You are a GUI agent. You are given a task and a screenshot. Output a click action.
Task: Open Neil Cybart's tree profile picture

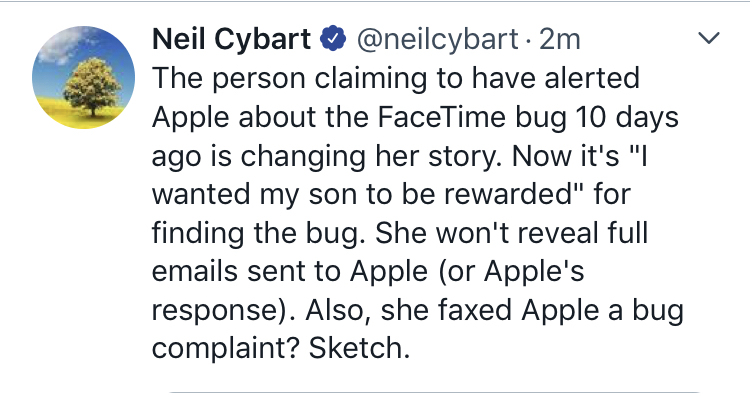click(x=83, y=77)
